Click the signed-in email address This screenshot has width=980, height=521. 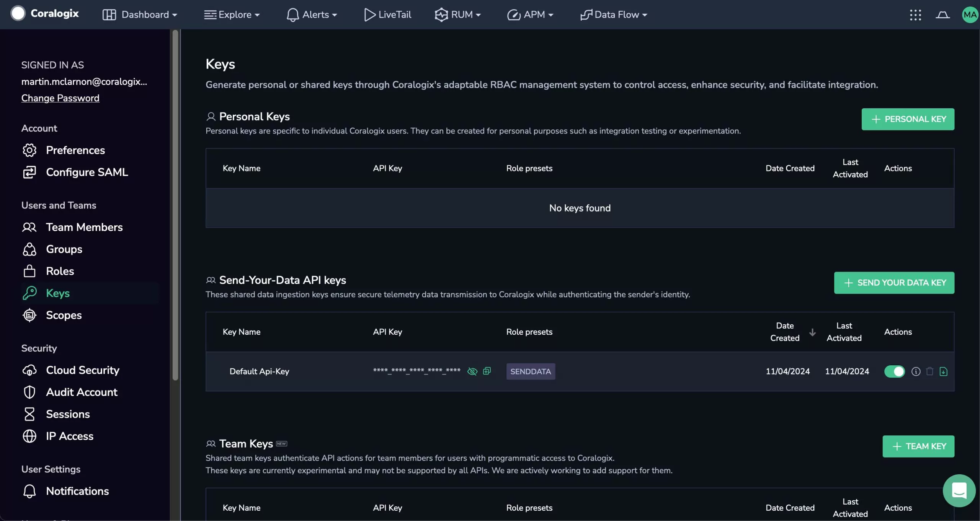pyautogui.click(x=84, y=82)
